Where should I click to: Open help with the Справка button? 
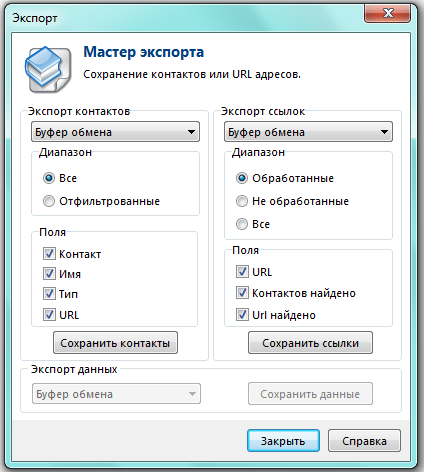[364, 441]
